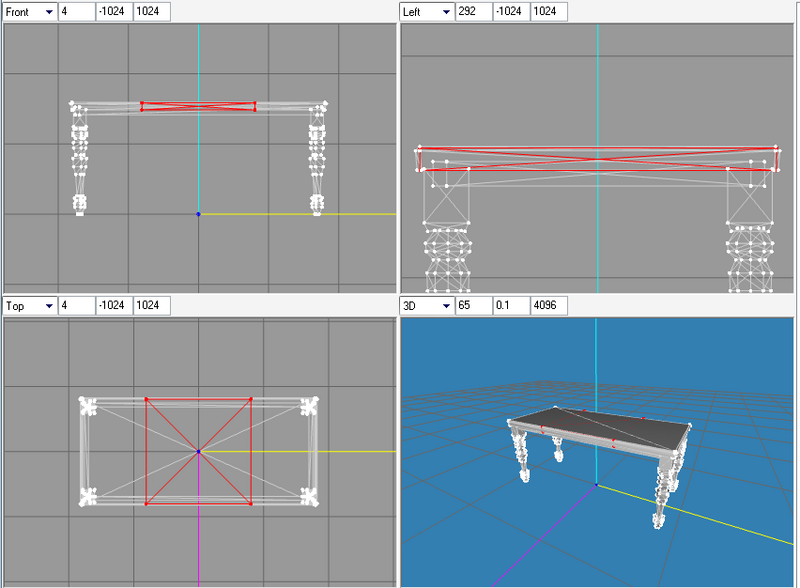Select the -1024 clipping field next to Front
Image resolution: width=800 pixels, height=588 pixels.
(113, 11)
